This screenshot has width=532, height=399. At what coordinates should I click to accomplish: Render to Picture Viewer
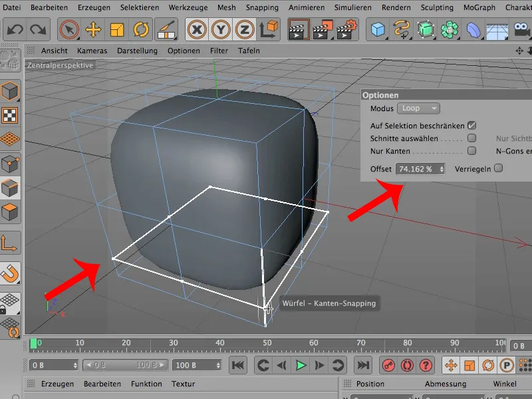pos(323,29)
